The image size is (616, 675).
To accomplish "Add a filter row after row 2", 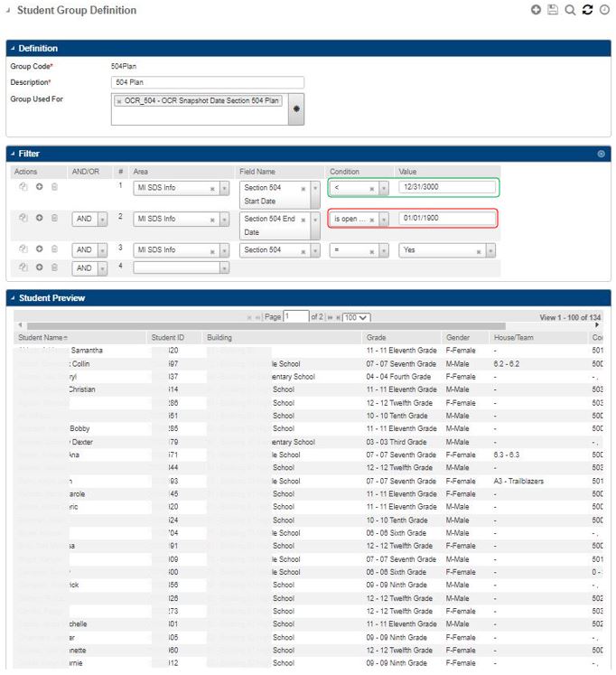I will (39, 219).
